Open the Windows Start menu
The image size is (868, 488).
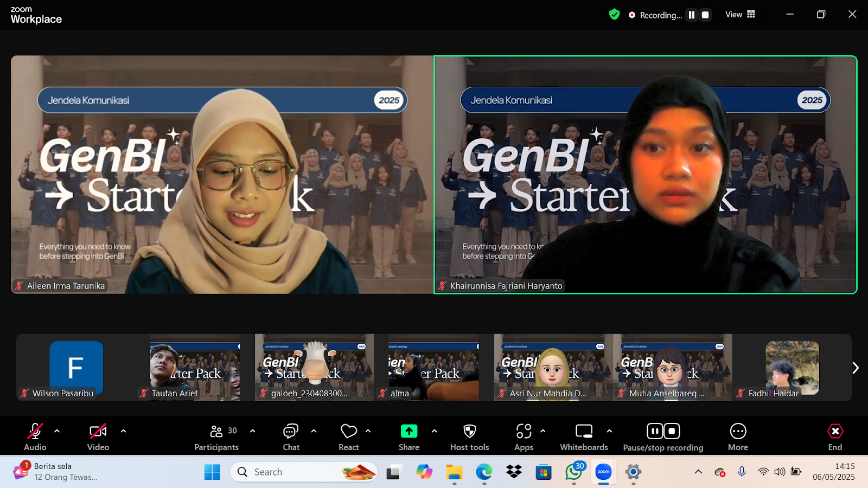click(x=212, y=472)
